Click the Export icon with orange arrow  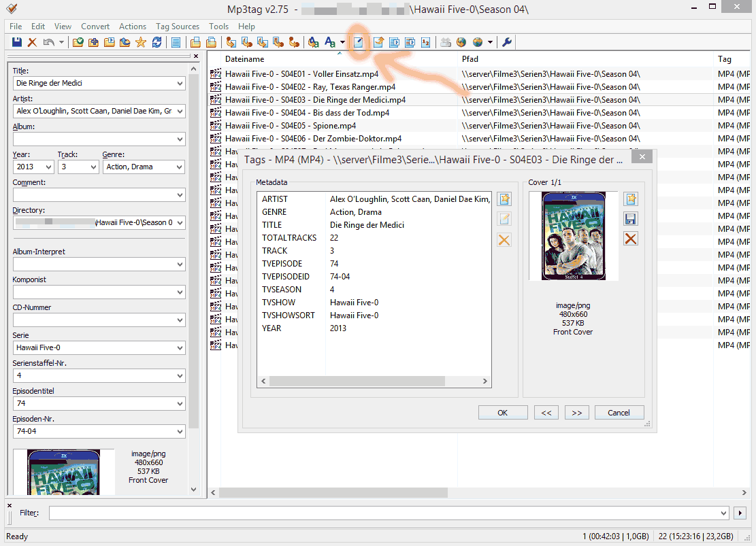coord(378,42)
